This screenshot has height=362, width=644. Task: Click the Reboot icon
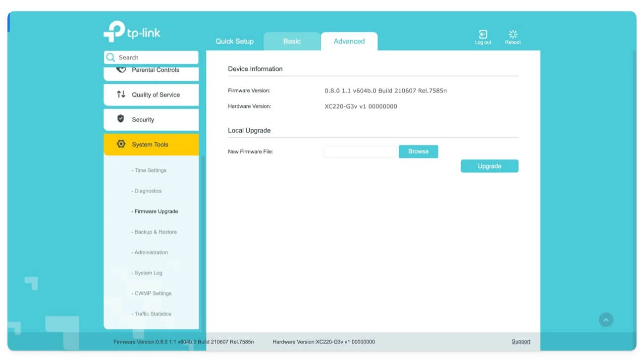513,34
